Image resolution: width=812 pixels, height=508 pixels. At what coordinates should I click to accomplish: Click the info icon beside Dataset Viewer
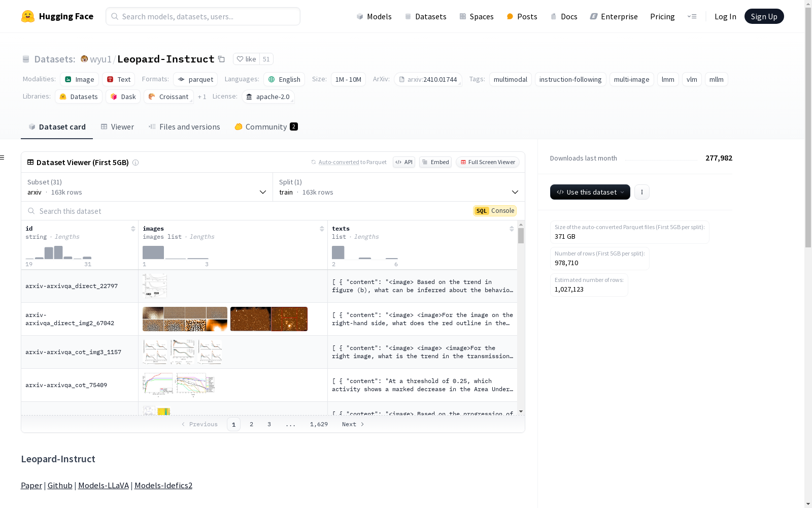point(136,163)
